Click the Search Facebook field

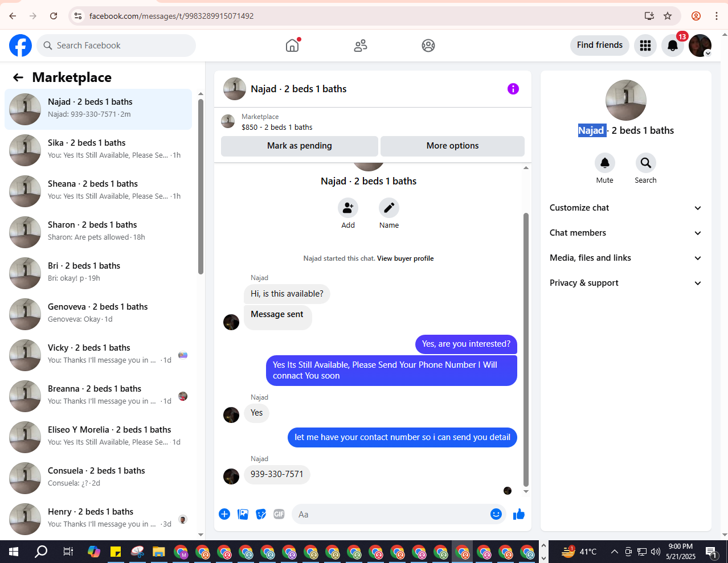tap(116, 46)
